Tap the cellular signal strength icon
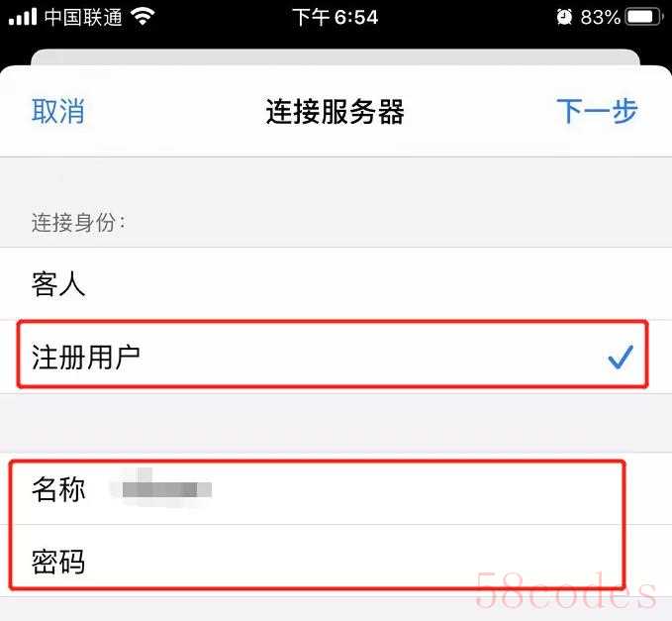Viewport: 672px width, 621px height. point(23,17)
